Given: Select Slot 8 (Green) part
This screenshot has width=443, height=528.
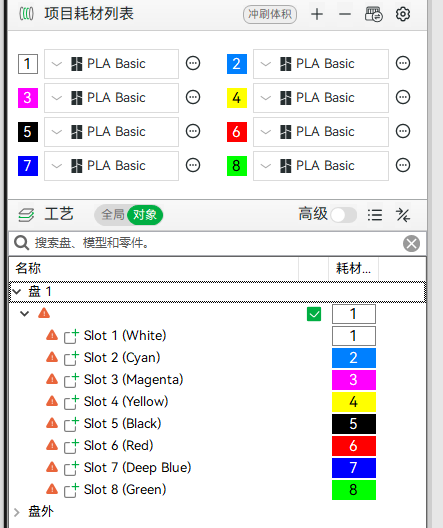Looking at the screenshot, I should click(x=125, y=490).
